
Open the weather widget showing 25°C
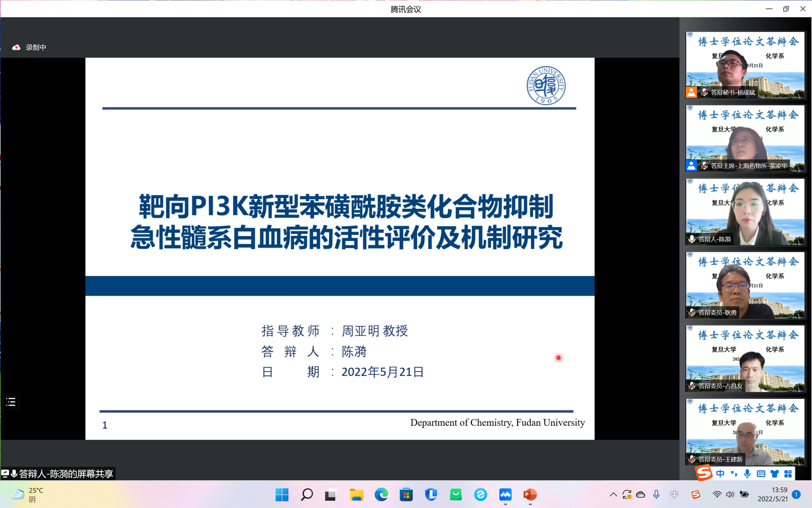28,494
